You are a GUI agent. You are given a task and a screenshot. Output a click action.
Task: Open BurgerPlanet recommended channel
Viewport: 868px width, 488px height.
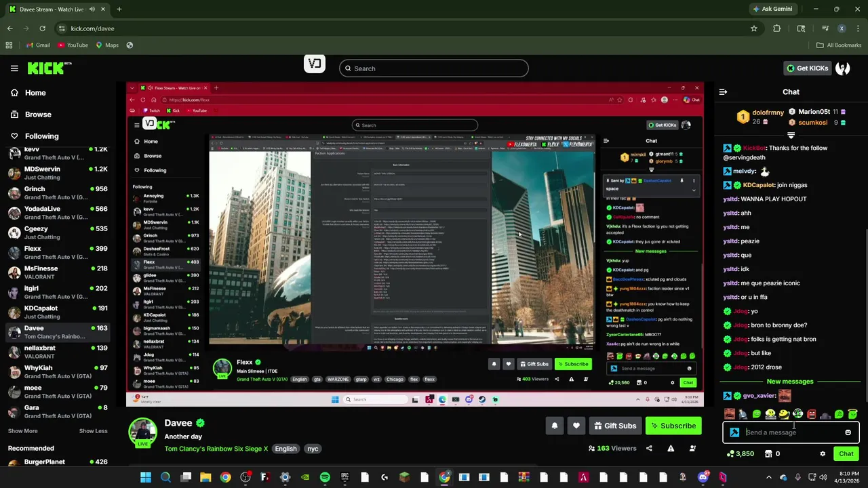[x=59, y=462]
